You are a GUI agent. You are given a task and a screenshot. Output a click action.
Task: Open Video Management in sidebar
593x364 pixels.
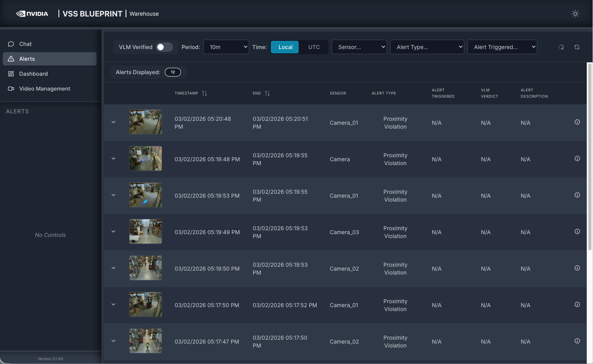coord(44,89)
